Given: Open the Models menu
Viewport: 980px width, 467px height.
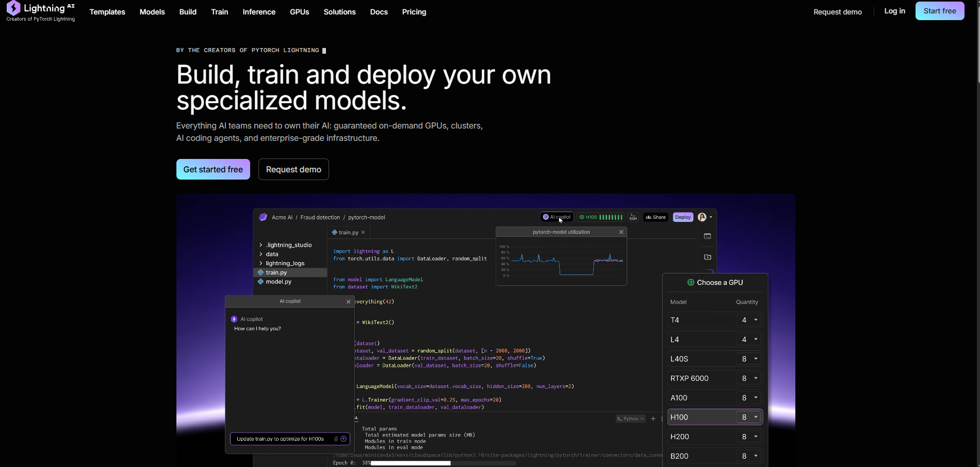Looking at the screenshot, I should (152, 12).
